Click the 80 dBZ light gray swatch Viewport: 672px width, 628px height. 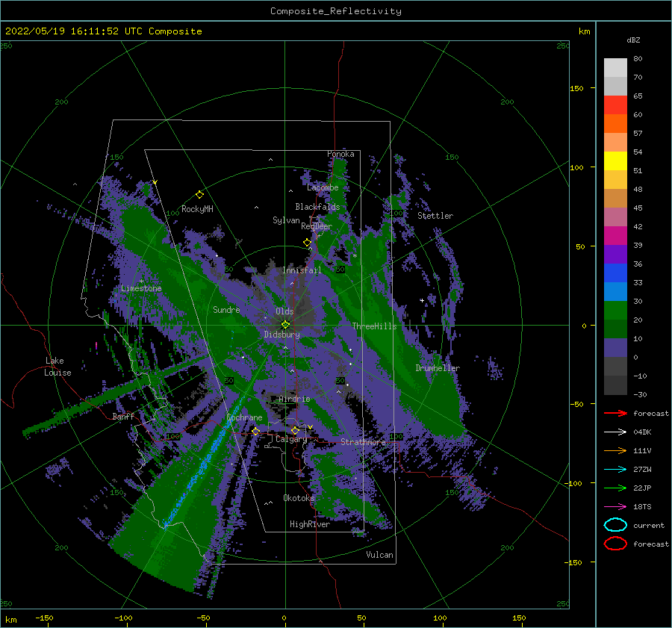(615, 67)
